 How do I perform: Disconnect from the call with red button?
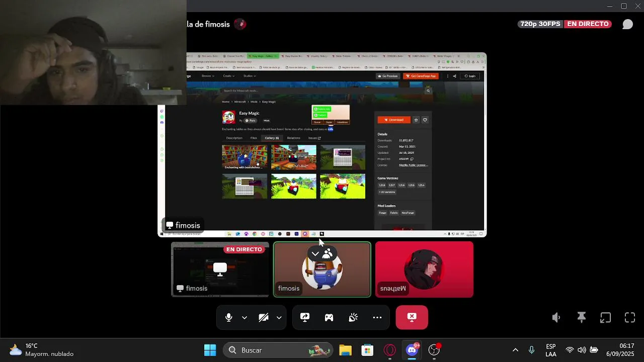click(412, 317)
